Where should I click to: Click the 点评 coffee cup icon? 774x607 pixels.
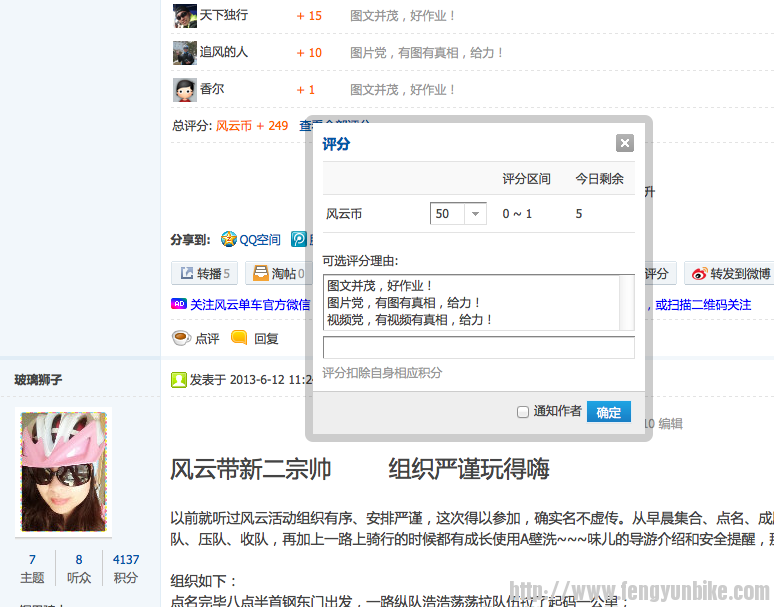coord(181,338)
